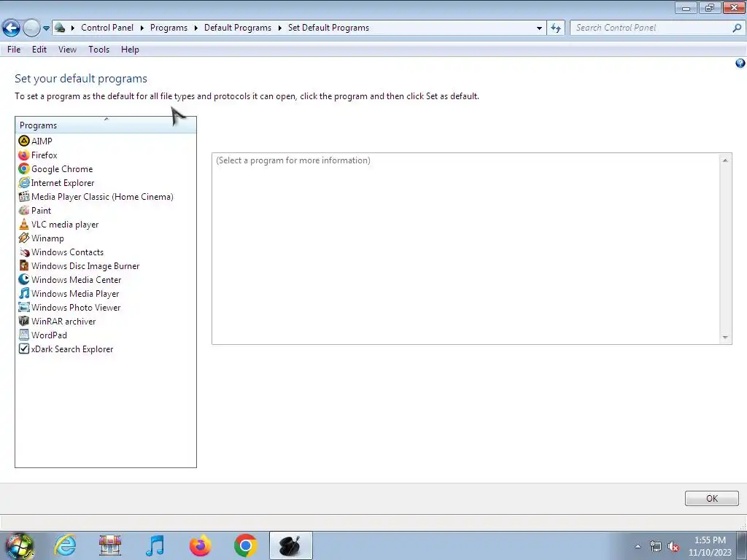Sort the list by Programs column header
Screen dimensions: 747x560
[106, 125]
